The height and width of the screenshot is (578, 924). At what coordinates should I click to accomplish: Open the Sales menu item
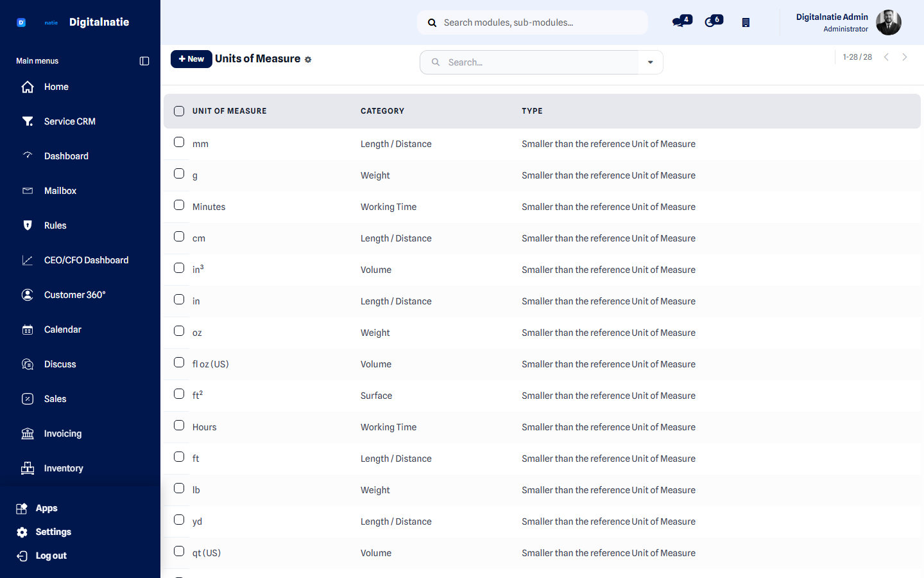(55, 399)
